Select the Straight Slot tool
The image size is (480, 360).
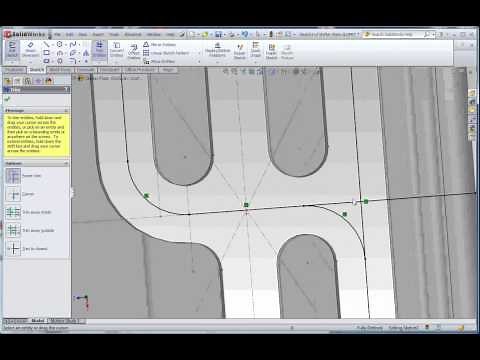tap(46, 61)
